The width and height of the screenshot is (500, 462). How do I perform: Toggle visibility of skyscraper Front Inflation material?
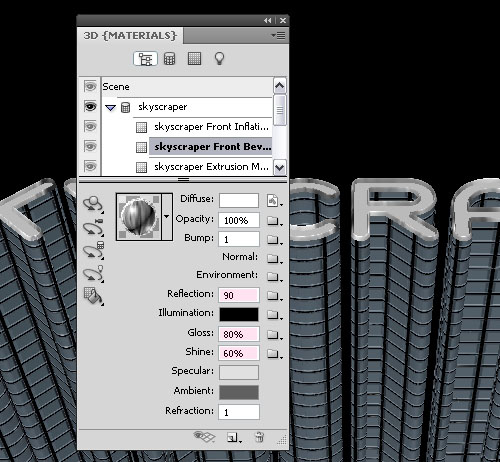click(90, 126)
